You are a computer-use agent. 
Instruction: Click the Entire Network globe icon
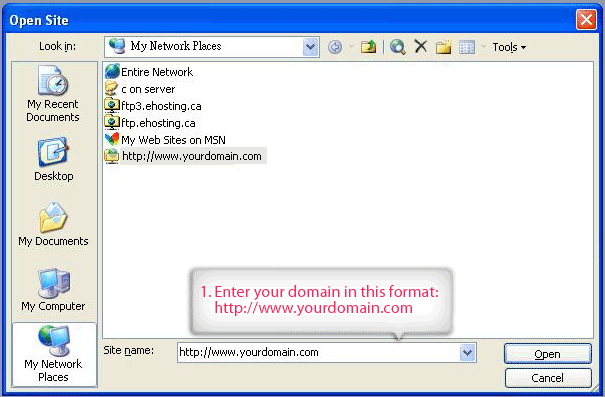112,72
